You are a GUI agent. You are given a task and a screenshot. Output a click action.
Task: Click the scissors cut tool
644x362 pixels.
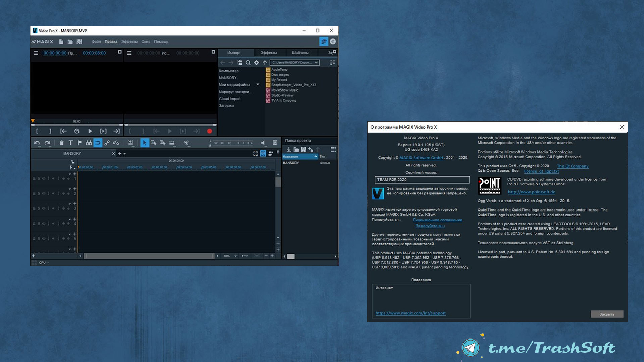pyautogui.click(x=186, y=143)
